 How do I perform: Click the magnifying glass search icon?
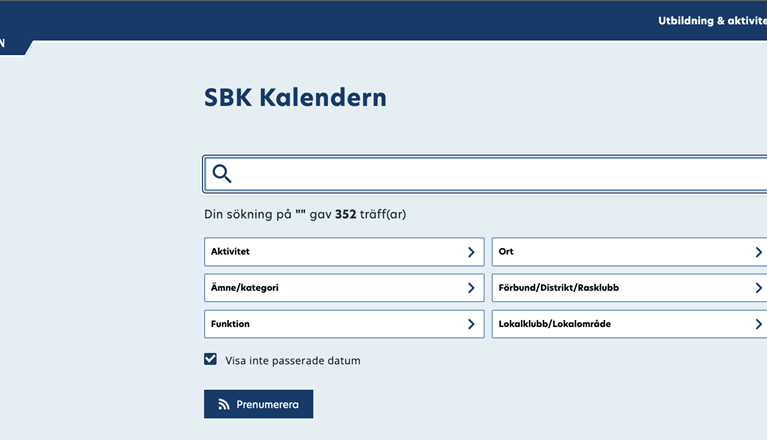coord(222,174)
